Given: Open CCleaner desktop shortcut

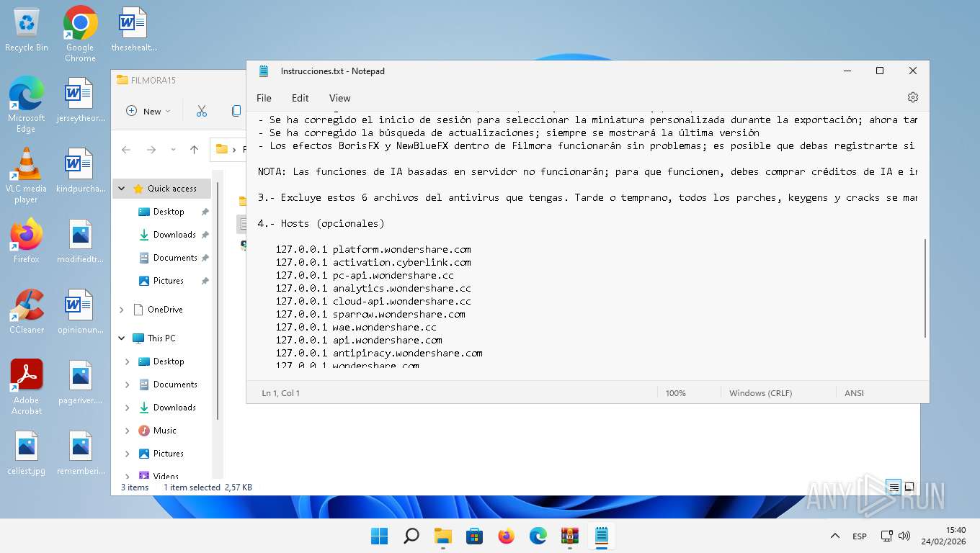Looking at the screenshot, I should click(x=27, y=313).
